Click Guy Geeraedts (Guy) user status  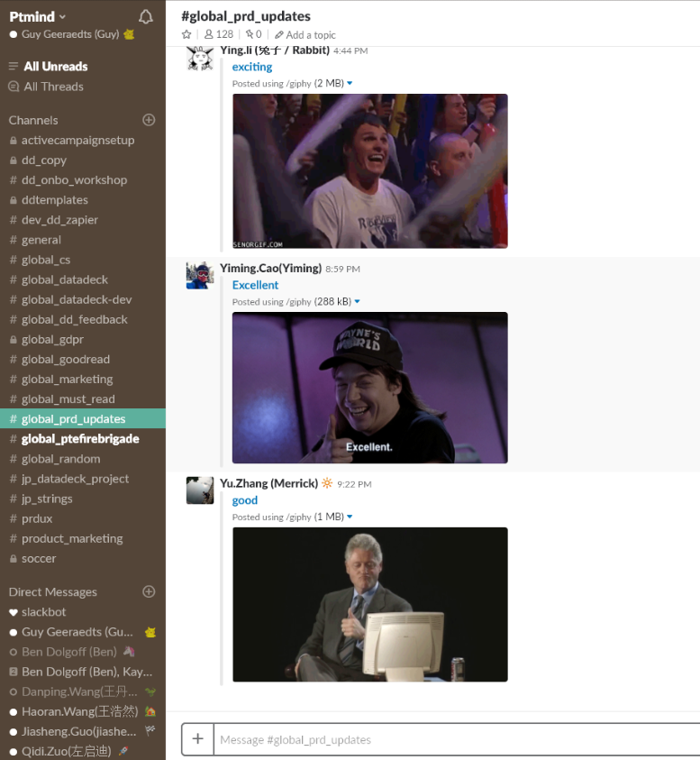coord(71,34)
